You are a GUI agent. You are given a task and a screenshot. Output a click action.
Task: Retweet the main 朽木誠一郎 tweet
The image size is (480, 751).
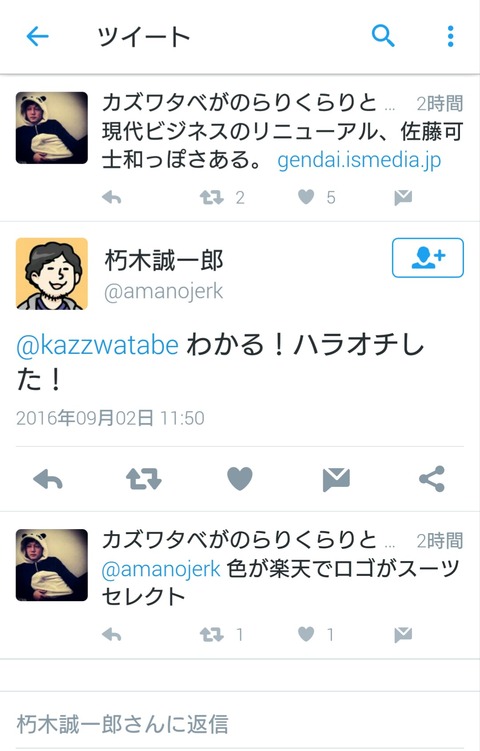pyautogui.click(x=144, y=479)
